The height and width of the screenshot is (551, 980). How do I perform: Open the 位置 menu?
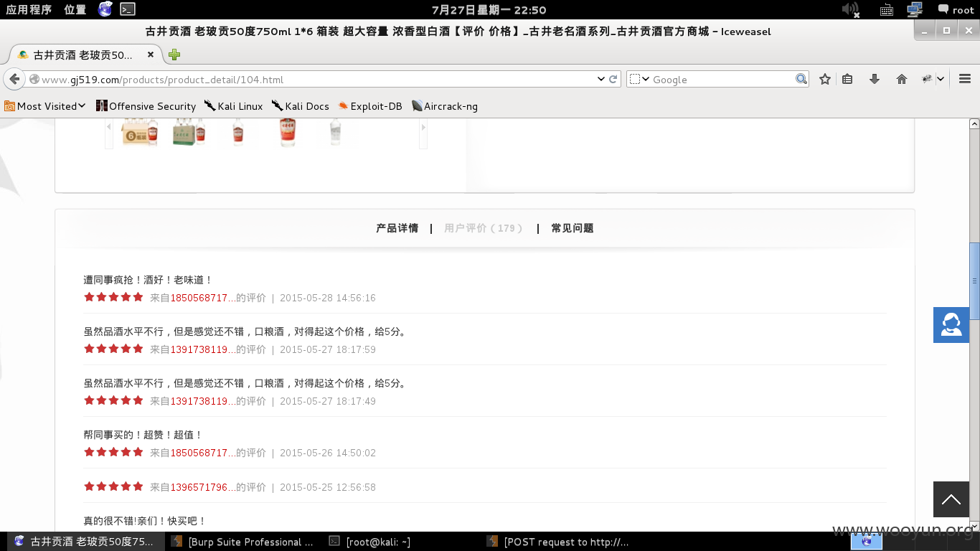click(75, 9)
